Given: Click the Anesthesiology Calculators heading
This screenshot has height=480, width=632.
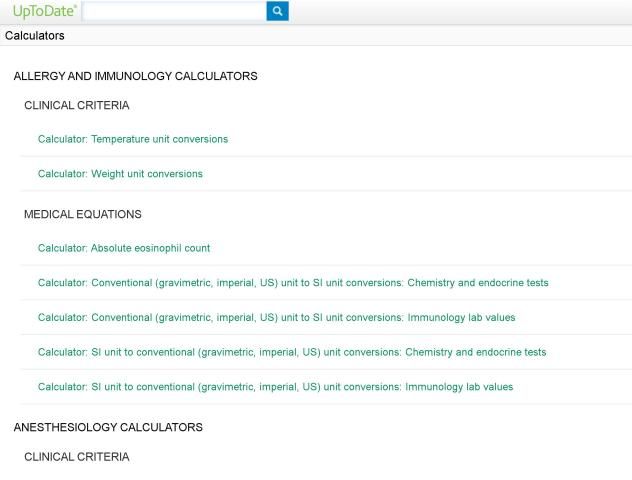Looking at the screenshot, I should [x=108, y=427].
